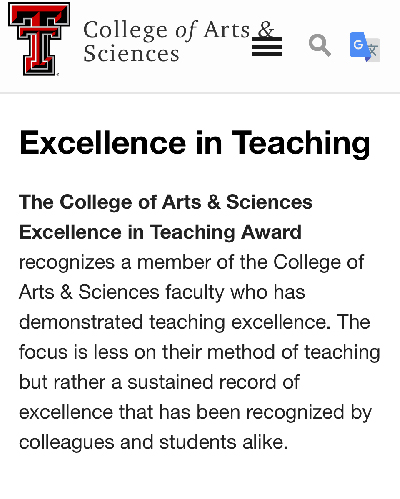Click the word 'College' in 'recognizes' line
The width and height of the screenshot is (400, 499).
click(307, 263)
